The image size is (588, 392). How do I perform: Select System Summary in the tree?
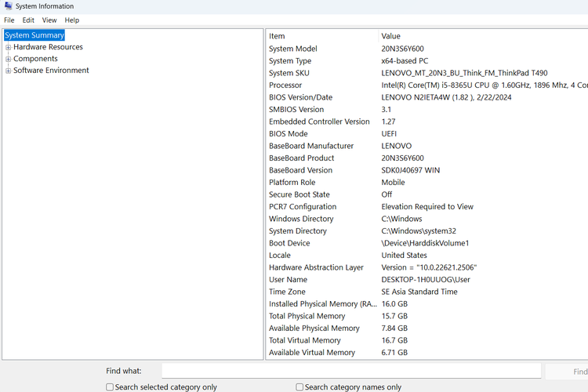click(34, 35)
